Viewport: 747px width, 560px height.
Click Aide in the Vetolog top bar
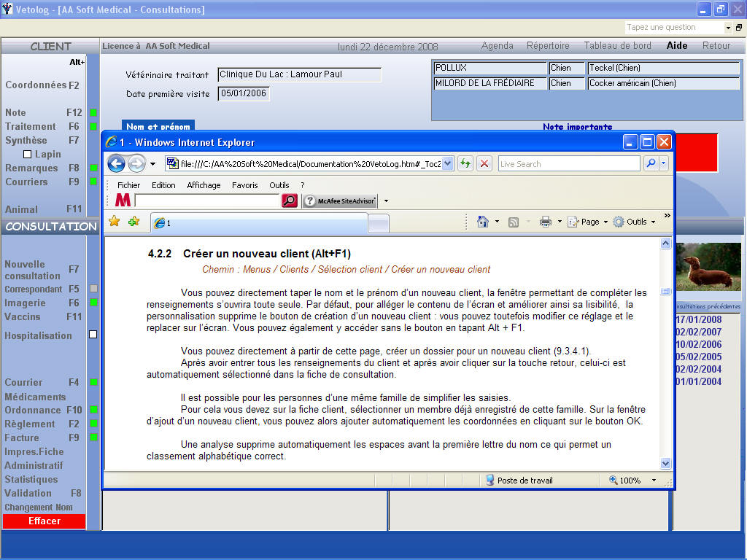point(677,46)
